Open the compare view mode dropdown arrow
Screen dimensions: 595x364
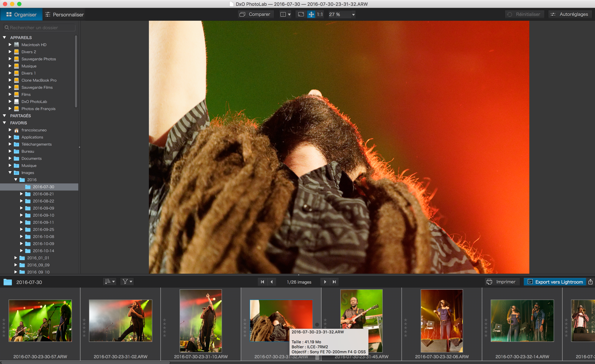pos(289,15)
